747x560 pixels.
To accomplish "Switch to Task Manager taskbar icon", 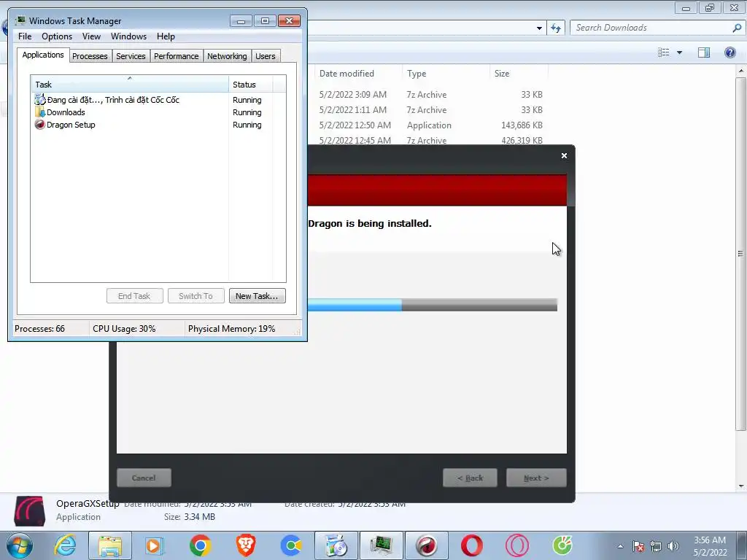I will click(x=382, y=545).
